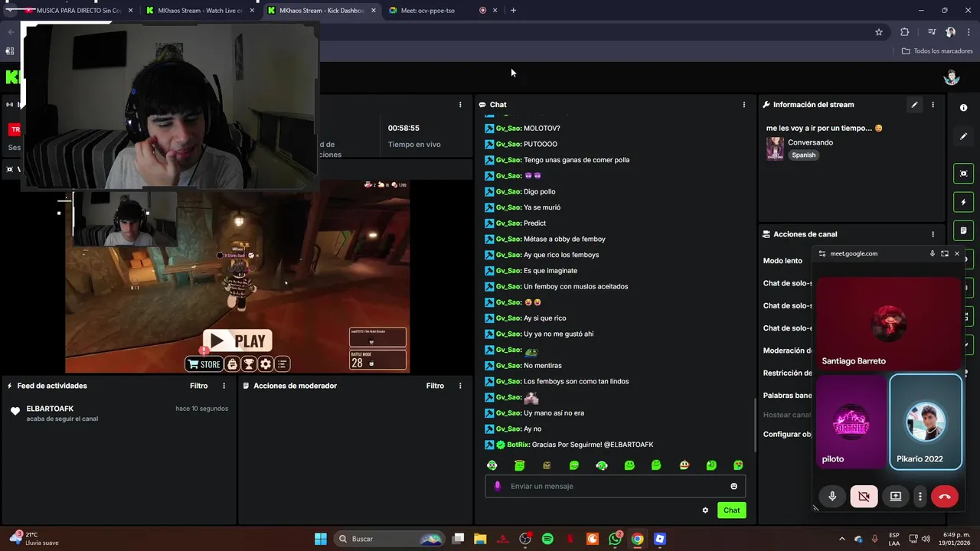Open File Explorer from taskbar
Screen dimensions: 980x551
480,539
